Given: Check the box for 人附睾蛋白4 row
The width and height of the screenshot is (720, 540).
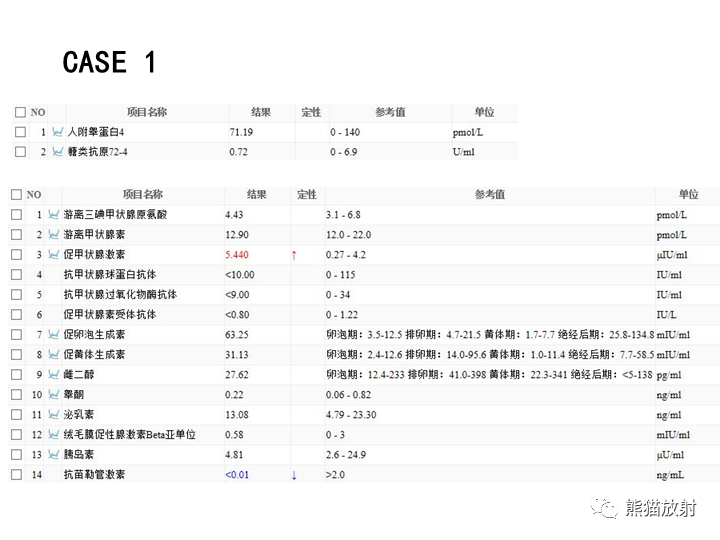Looking at the screenshot, I should click(20, 132).
